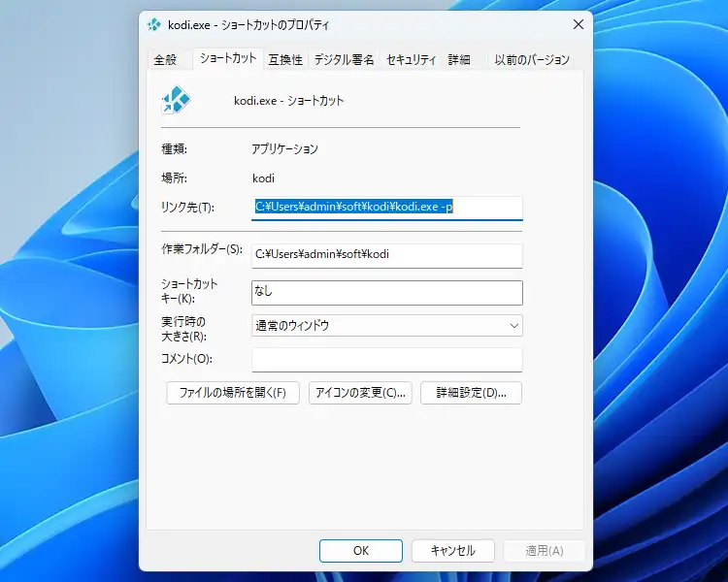This screenshot has height=582, width=728.
Task: Open the 実行時の大きさ dropdown
Action: pos(387,325)
